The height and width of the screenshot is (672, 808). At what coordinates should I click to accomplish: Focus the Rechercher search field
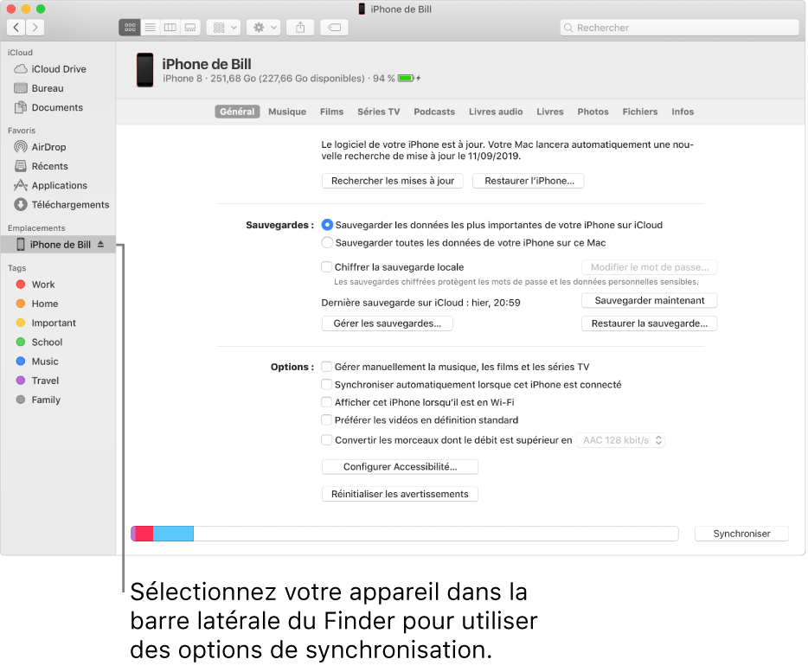coord(679,28)
